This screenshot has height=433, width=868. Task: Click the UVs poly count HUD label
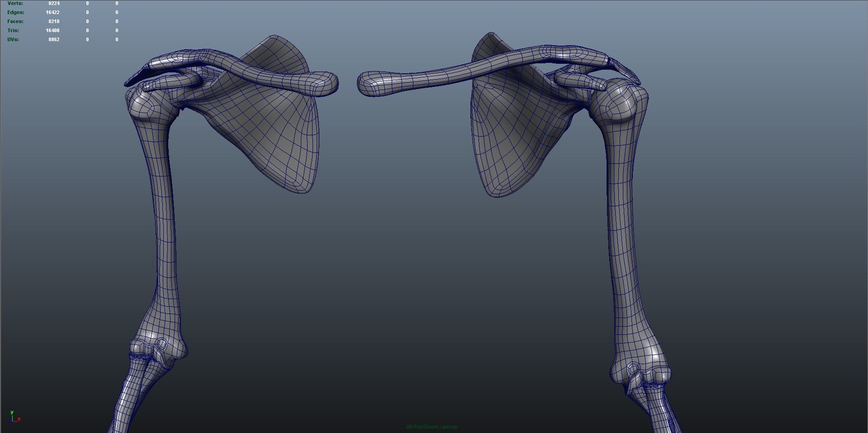[x=12, y=39]
